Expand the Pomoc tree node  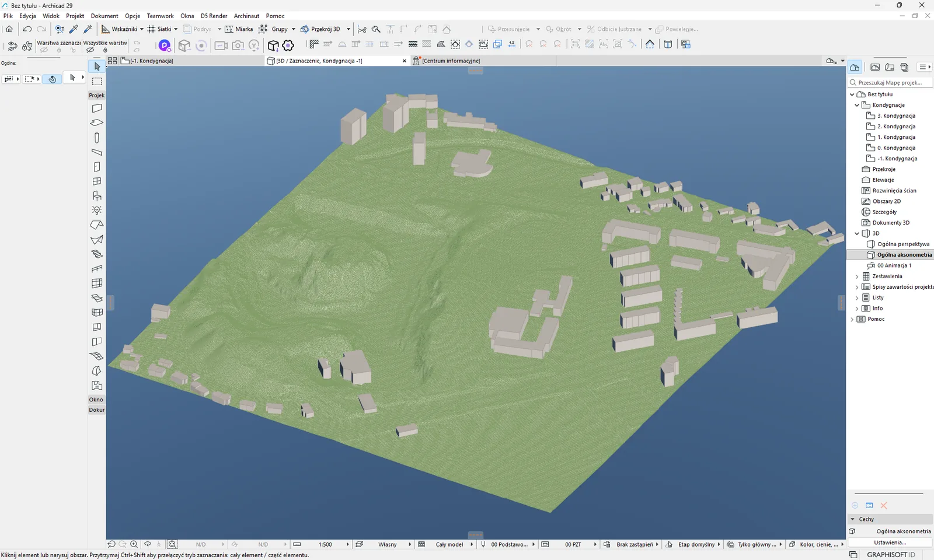tap(852, 319)
